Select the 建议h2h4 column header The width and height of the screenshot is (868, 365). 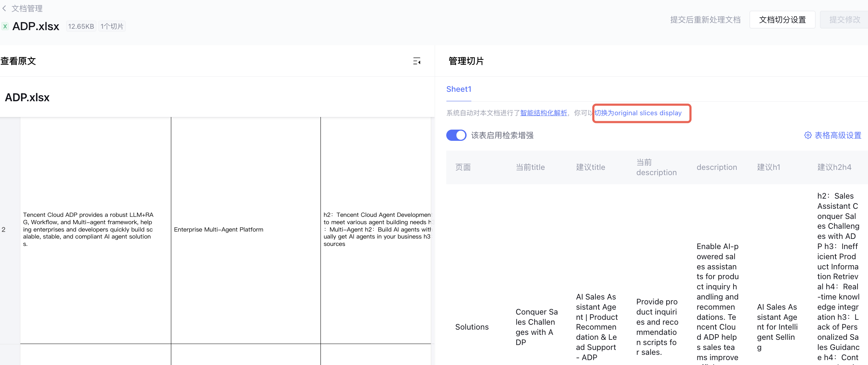tap(834, 167)
